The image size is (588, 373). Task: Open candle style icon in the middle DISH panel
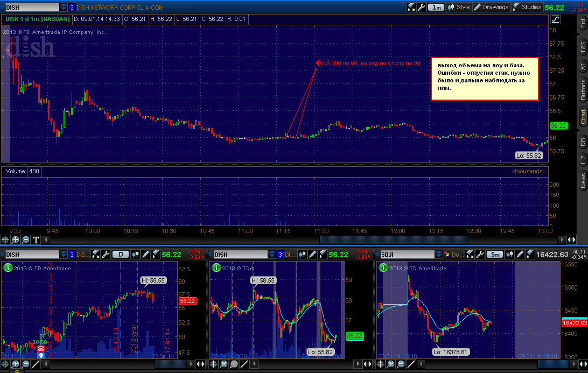[x=302, y=255]
